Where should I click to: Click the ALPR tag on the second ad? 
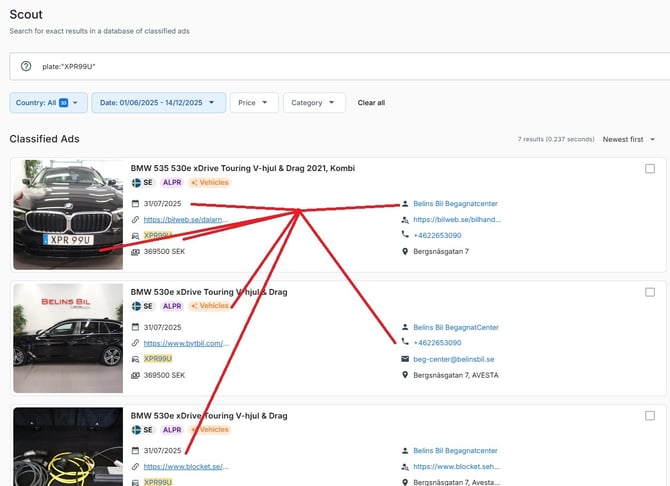pyautogui.click(x=172, y=306)
